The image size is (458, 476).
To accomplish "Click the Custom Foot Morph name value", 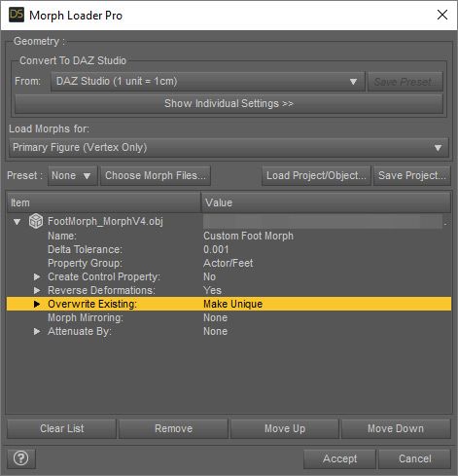I will 248,236.
